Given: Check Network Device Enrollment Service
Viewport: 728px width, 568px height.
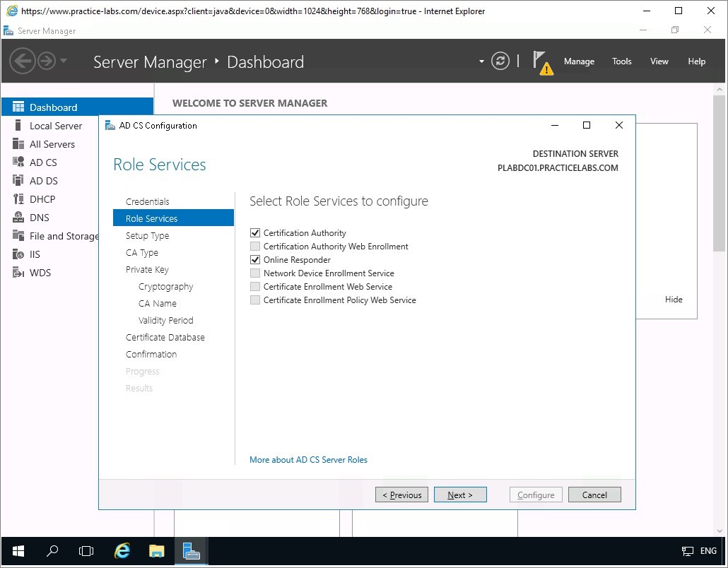Looking at the screenshot, I should pos(255,273).
